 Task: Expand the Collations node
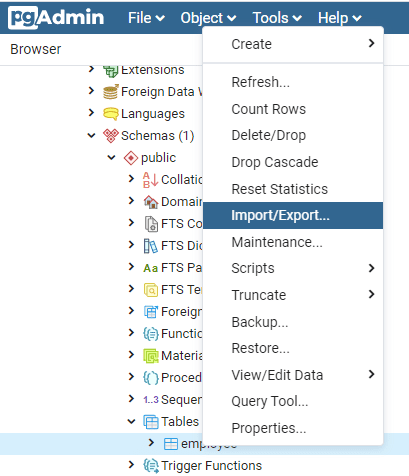tap(131, 179)
